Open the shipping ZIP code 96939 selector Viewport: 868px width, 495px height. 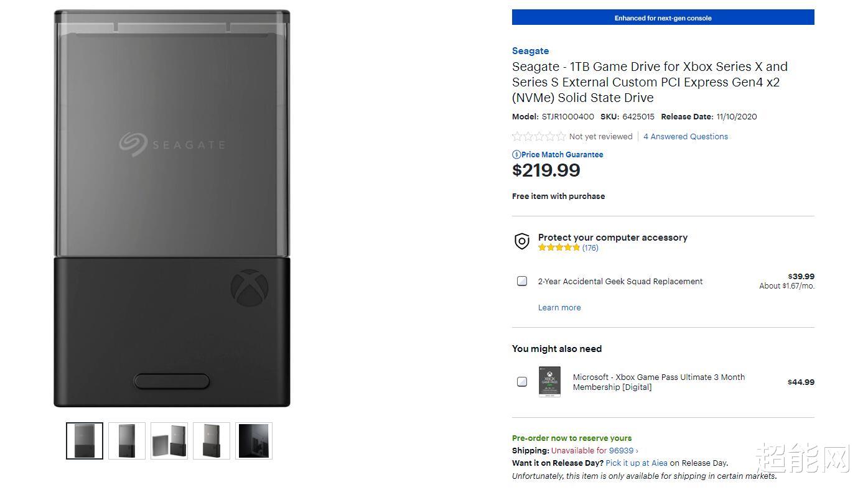[622, 451]
